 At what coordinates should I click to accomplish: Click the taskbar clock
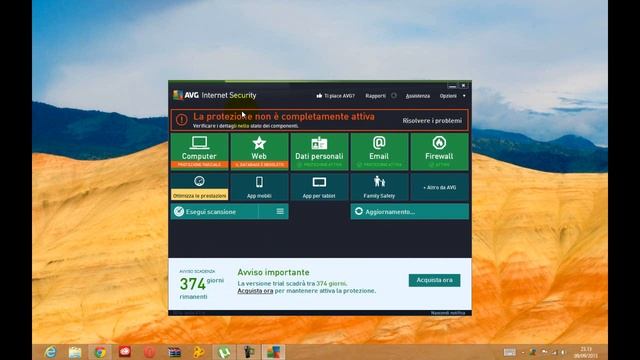[x=586, y=352]
